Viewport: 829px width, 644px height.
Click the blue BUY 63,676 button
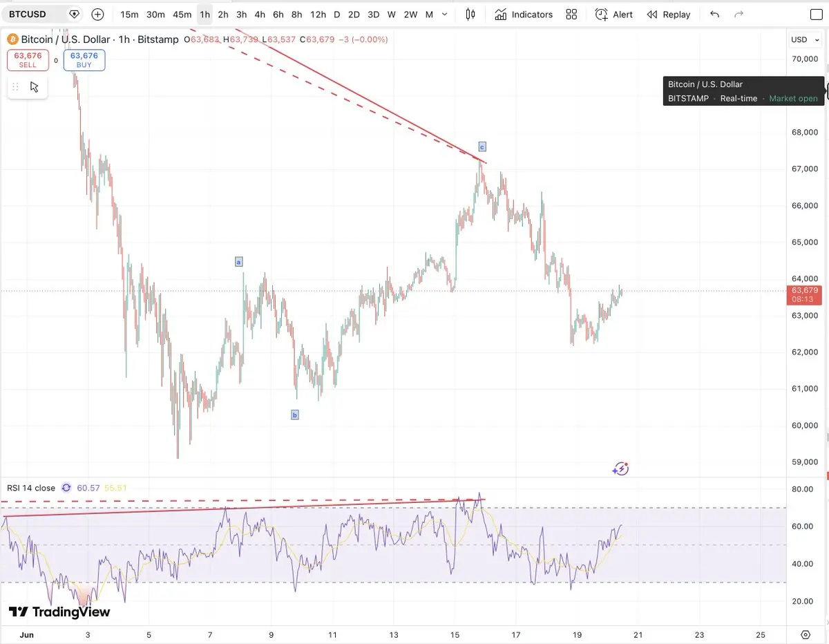84,60
